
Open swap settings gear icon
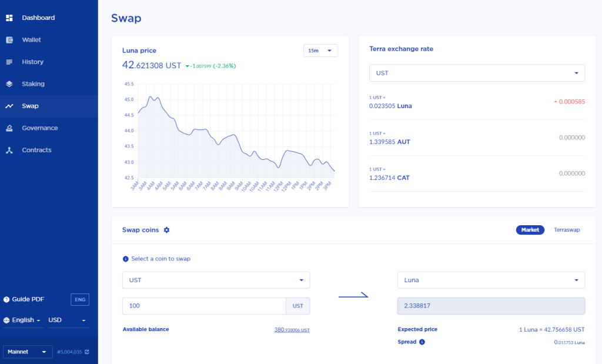click(x=166, y=230)
